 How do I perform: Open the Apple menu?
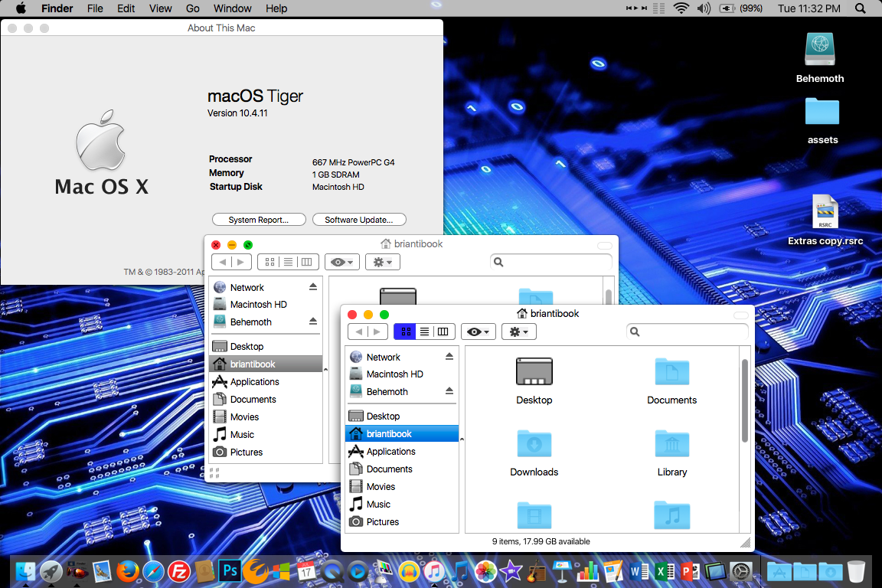point(20,8)
